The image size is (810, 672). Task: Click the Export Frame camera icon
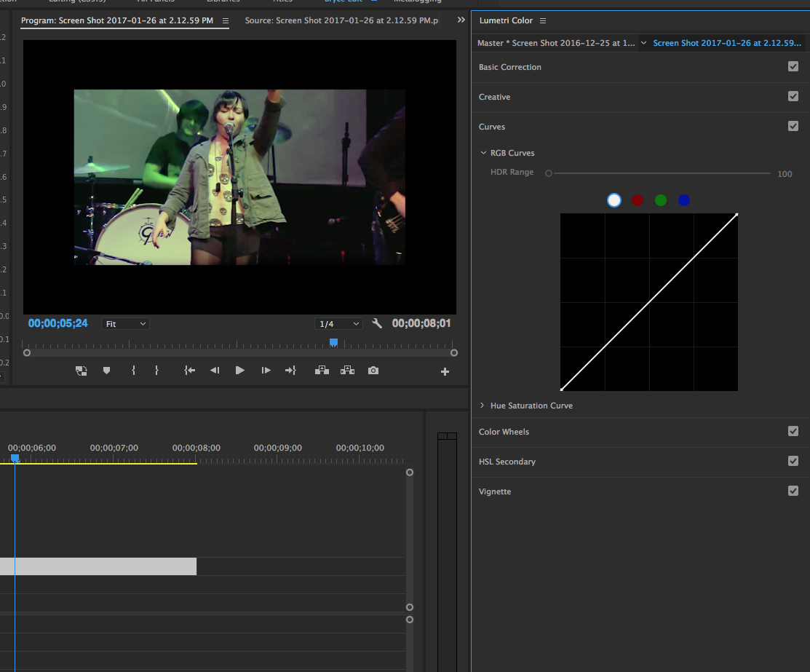373,371
